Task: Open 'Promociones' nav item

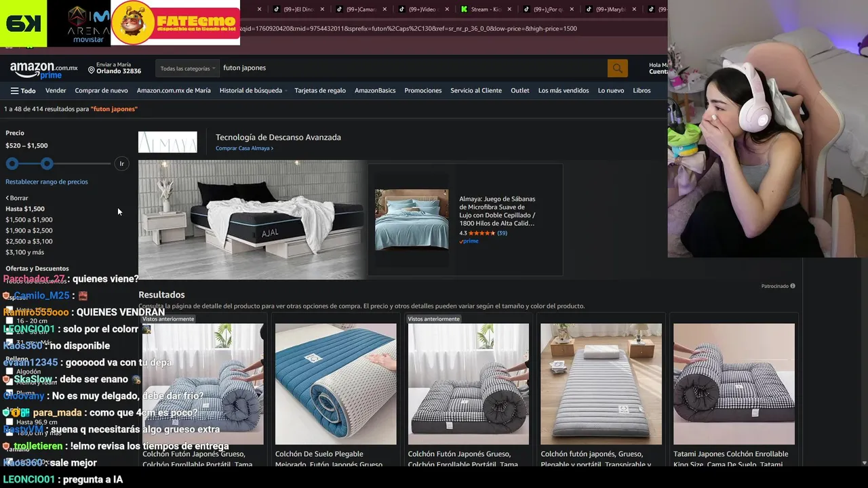Action: 423,91
